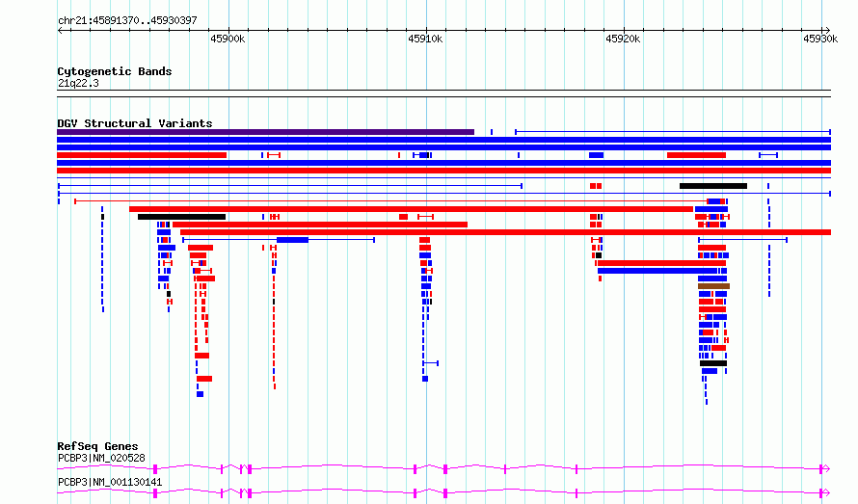This screenshot has height=504, width=858.
Task: Select the full-width red structural variant bar
Action: [x=443, y=171]
